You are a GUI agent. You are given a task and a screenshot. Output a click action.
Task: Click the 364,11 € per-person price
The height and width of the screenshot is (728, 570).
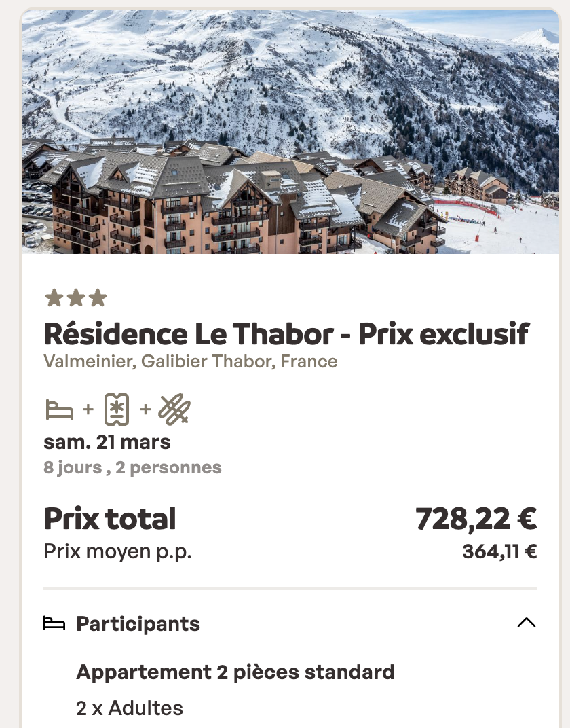[499, 551]
